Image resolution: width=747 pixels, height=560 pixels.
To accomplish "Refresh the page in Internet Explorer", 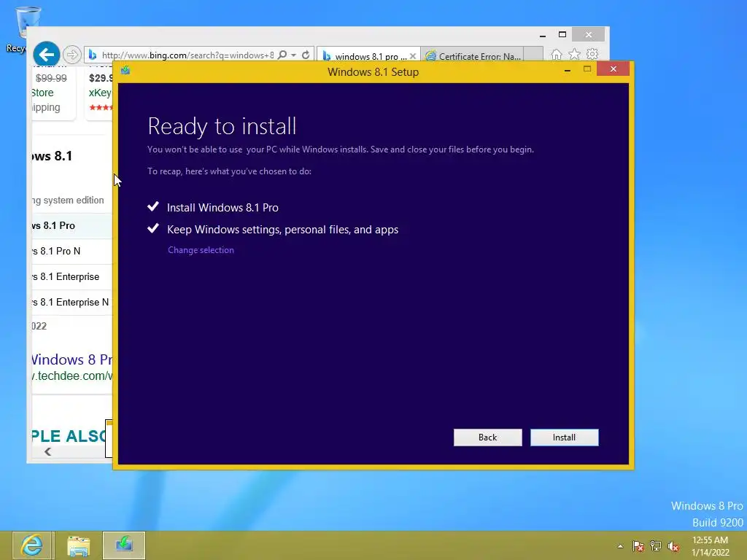I will [306, 55].
